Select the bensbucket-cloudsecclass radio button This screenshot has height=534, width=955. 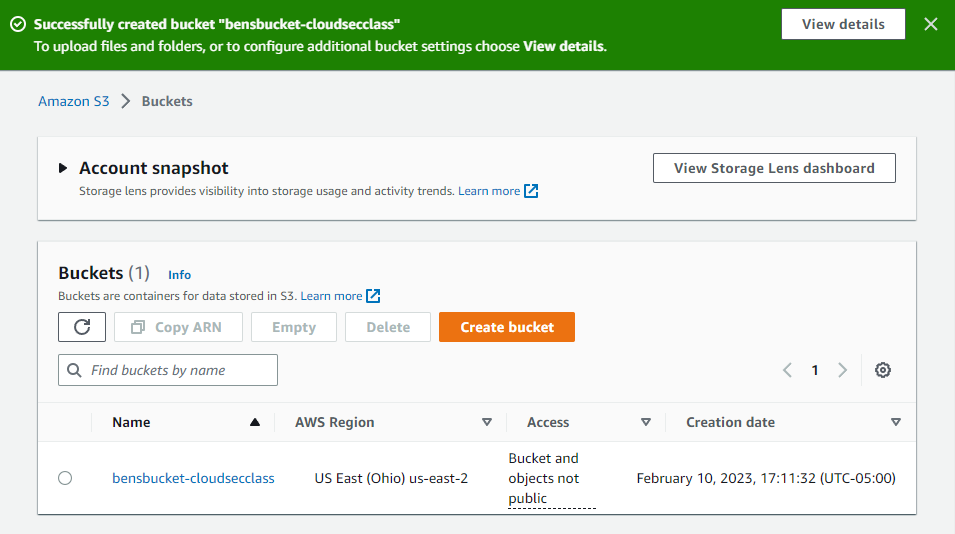[65, 478]
